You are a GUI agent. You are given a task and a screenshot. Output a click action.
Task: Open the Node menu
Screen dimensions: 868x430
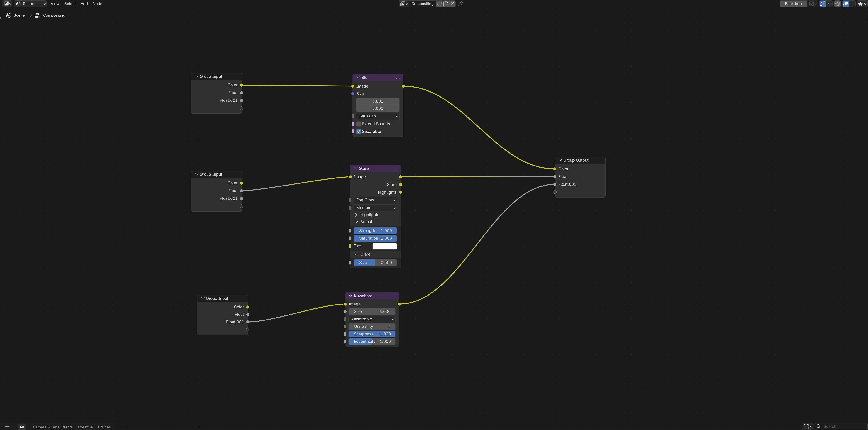(97, 4)
